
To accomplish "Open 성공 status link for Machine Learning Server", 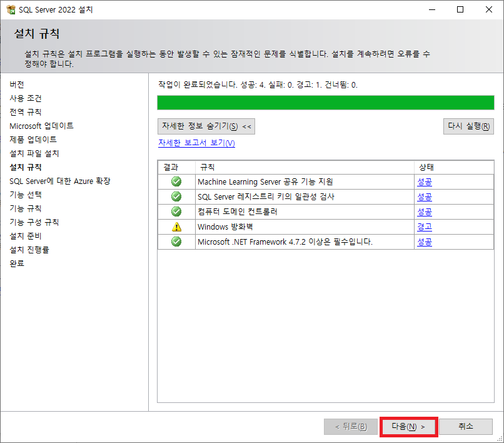I will (425, 182).
